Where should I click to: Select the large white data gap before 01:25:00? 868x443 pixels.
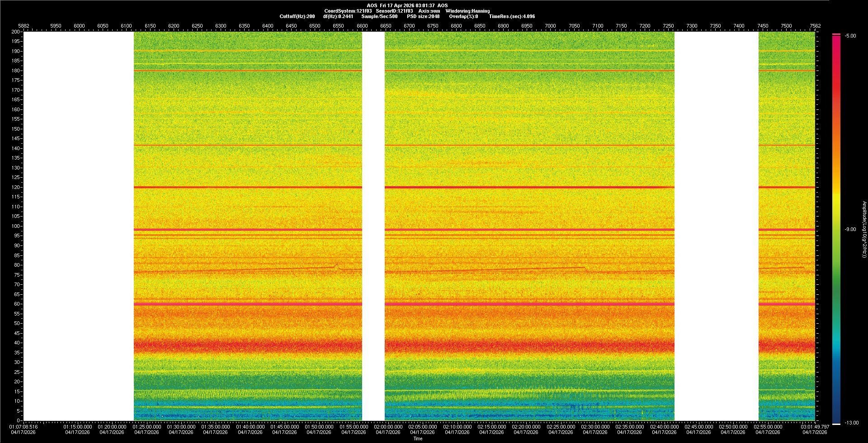[79, 226]
